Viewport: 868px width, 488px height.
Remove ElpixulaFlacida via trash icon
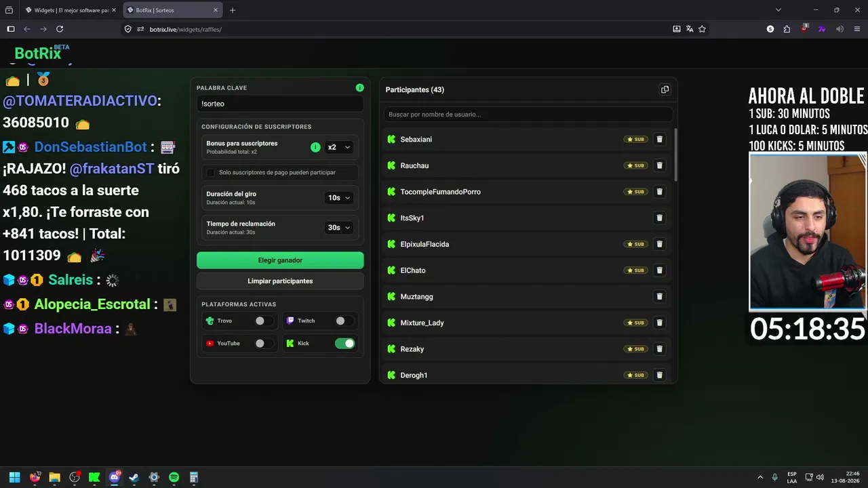tap(659, 244)
